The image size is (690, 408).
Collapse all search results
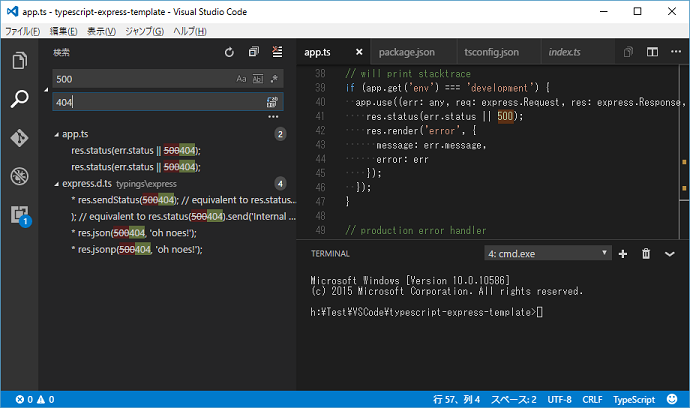point(253,52)
